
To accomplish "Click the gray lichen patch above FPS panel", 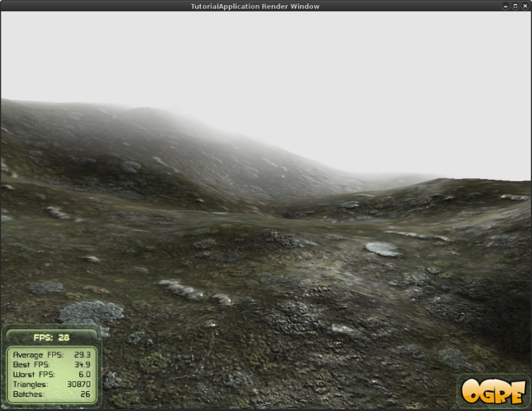I will 90,312.
